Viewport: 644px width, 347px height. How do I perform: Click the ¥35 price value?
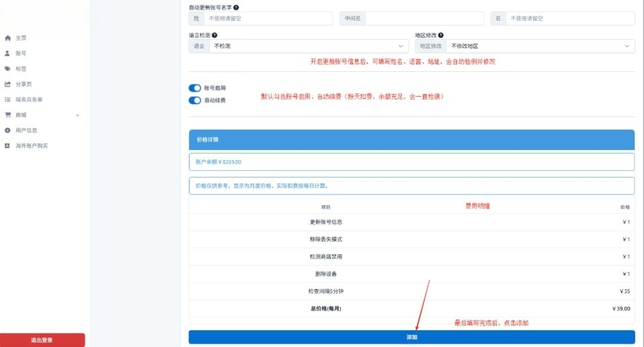pyautogui.click(x=625, y=291)
